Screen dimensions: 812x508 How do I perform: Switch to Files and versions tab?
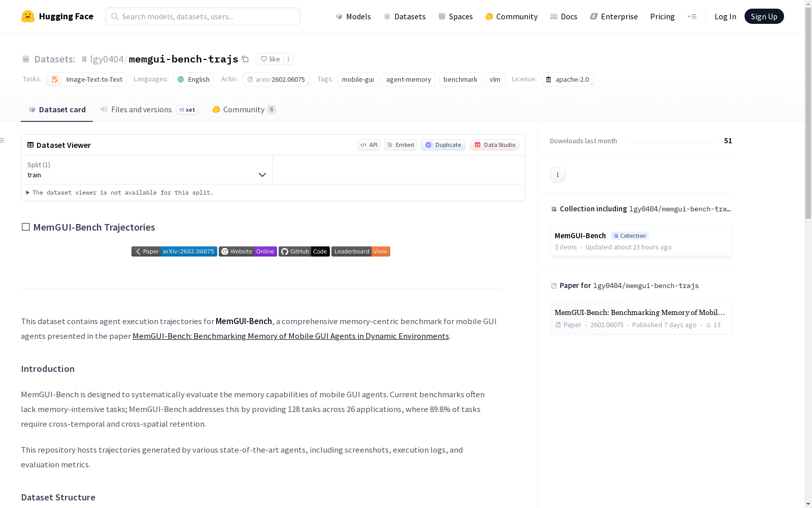click(149, 110)
